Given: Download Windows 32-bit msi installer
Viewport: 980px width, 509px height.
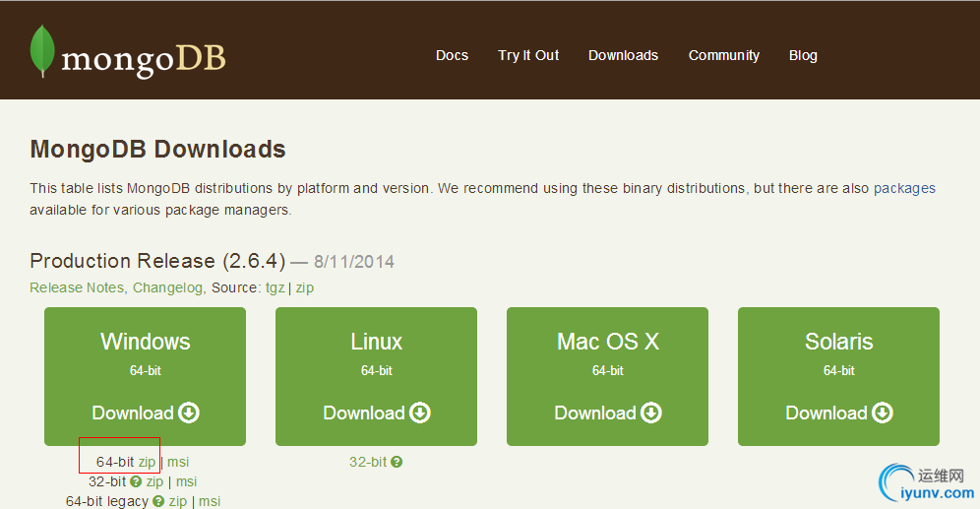Looking at the screenshot, I should 186,481.
